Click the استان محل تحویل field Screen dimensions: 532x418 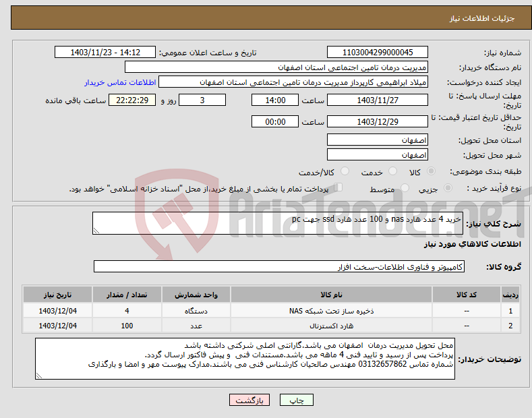click(x=378, y=140)
